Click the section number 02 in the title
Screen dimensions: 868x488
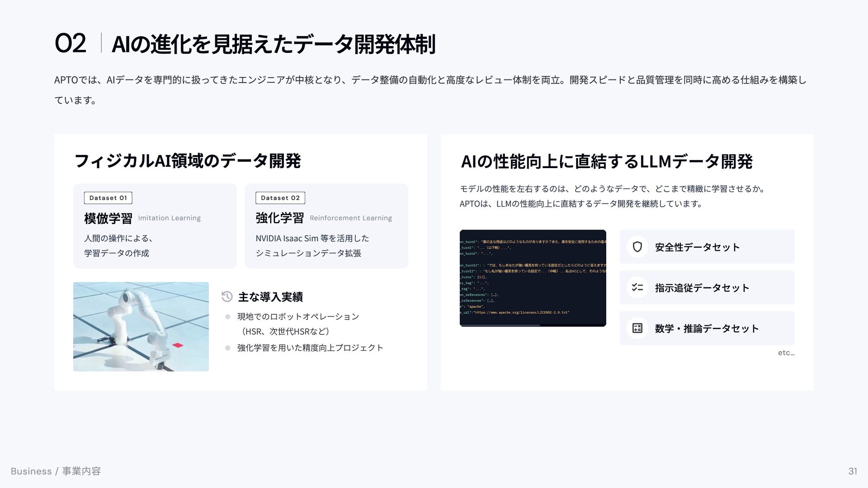70,44
